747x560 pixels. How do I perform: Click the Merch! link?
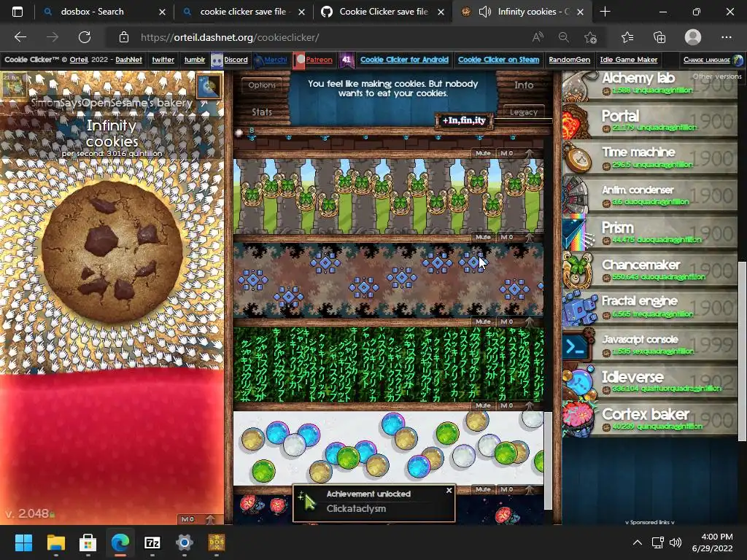tap(275, 60)
